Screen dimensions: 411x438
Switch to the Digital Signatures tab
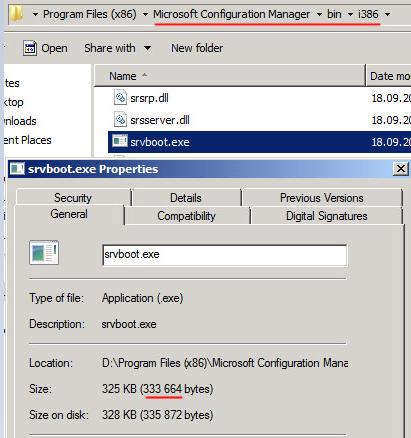(327, 216)
